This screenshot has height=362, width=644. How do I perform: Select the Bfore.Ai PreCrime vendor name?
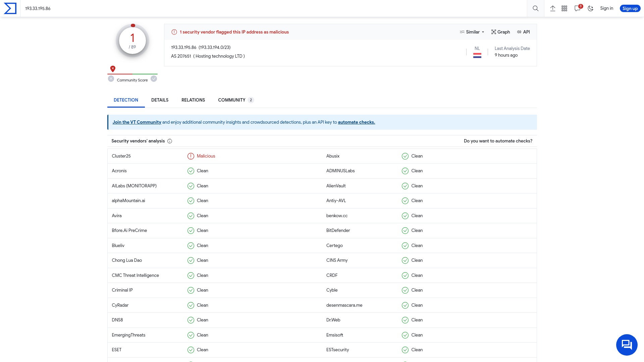(129, 231)
